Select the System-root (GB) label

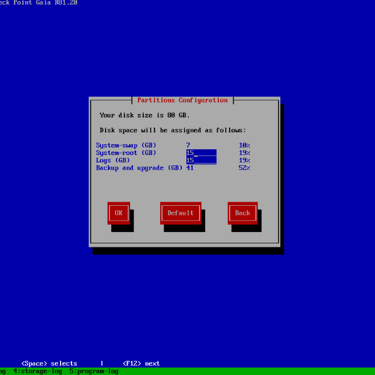(x=126, y=153)
